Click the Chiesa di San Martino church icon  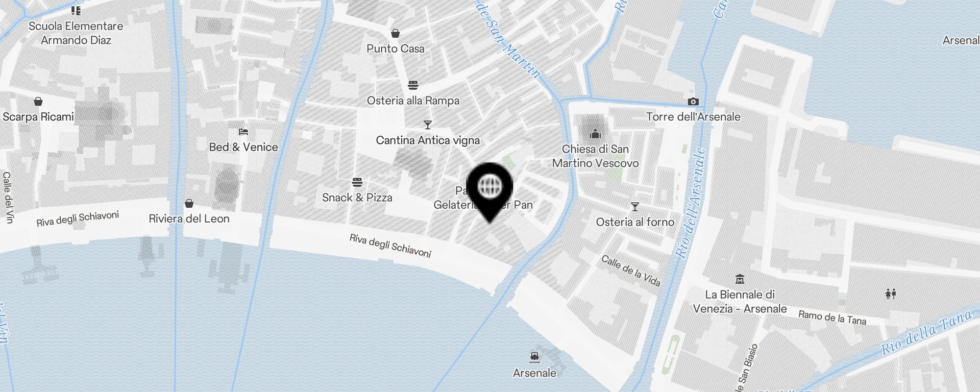click(x=595, y=133)
